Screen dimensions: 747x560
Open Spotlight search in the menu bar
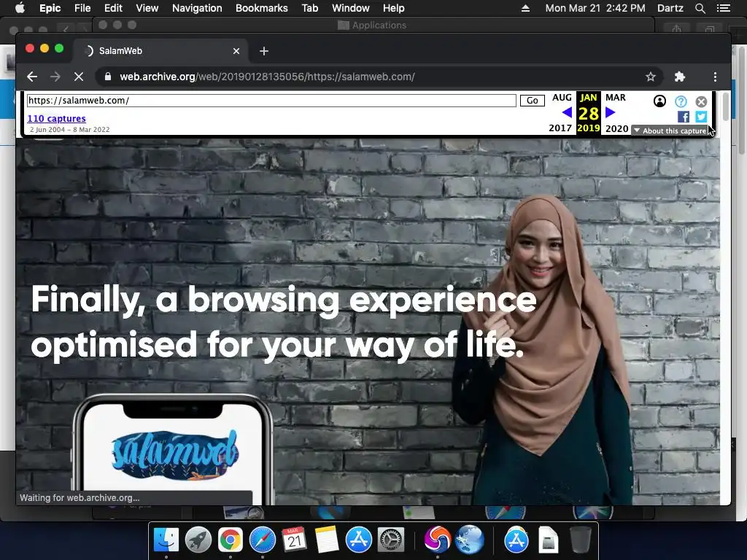pyautogui.click(x=700, y=8)
